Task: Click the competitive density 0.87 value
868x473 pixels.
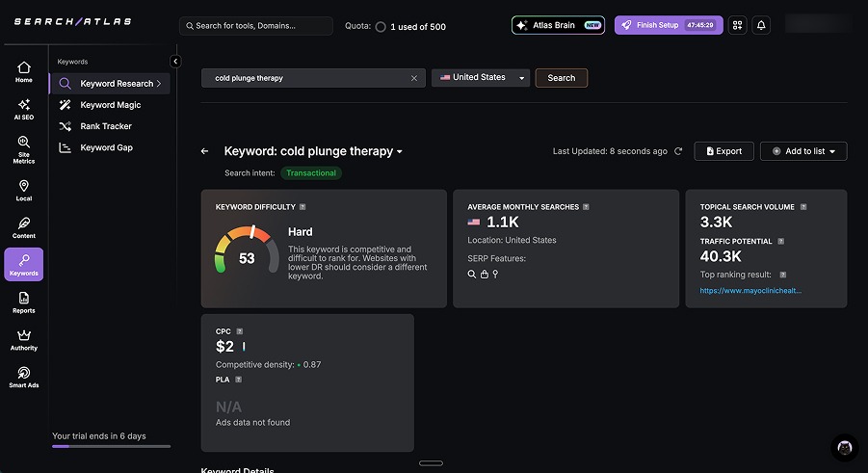Action: click(312, 364)
